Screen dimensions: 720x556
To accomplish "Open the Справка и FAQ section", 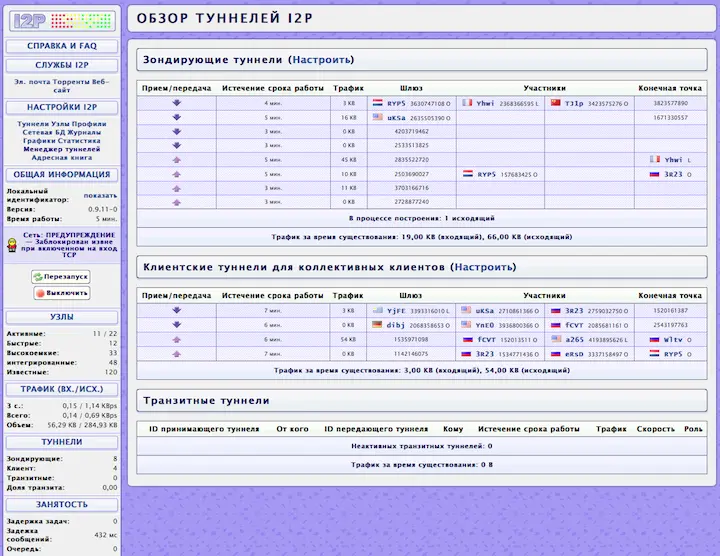I will coord(62,46).
